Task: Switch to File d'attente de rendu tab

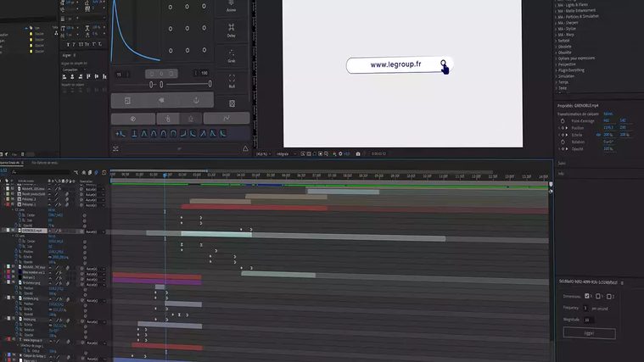Action: tap(45, 163)
